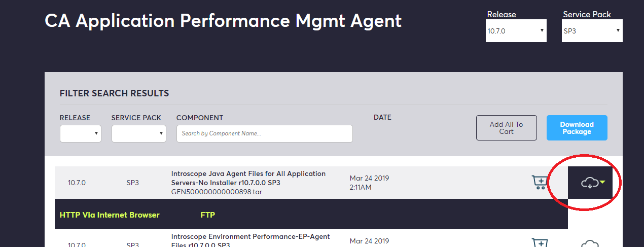Expand the RELEASE filter dropdown
The height and width of the screenshot is (247, 644).
(x=81, y=133)
